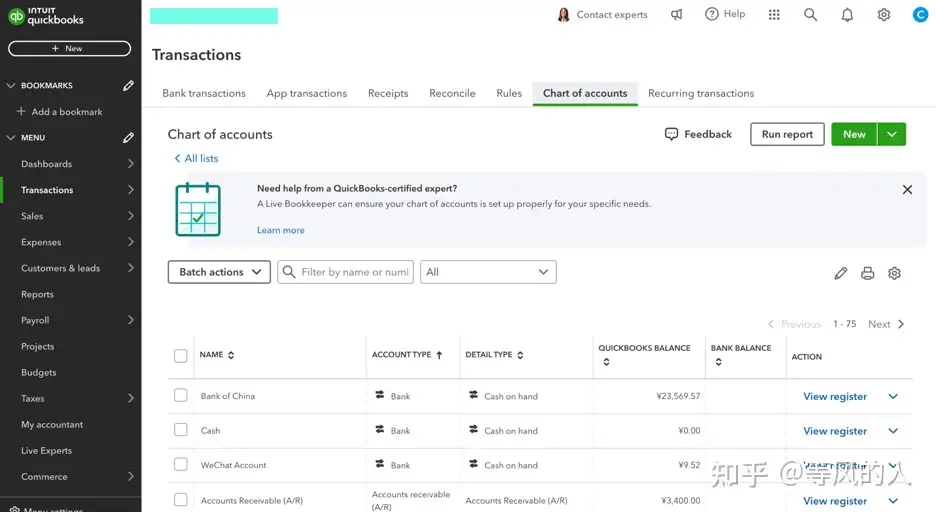Open Reports in sidebar menu

click(37, 294)
